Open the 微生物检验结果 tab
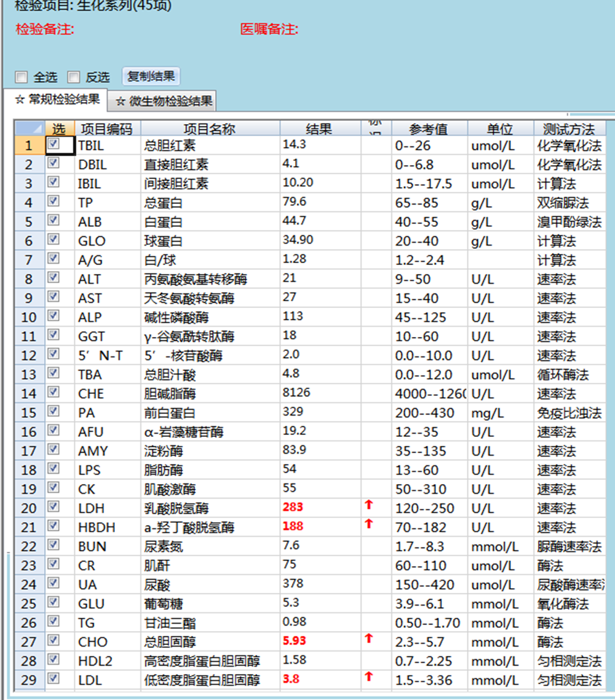Image resolution: width=615 pixels, height=700 pixels. (163, 101)
